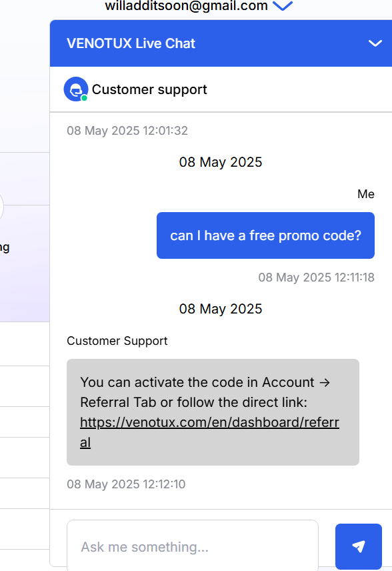Click the 12:01:32 timestamp at chat top

click(127, 130)
